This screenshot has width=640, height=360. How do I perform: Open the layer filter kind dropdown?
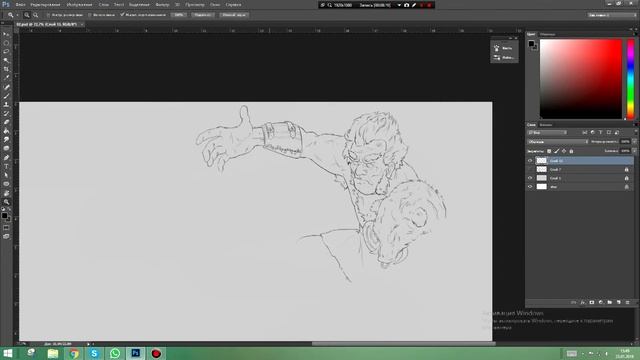click(x=547, y=133)
